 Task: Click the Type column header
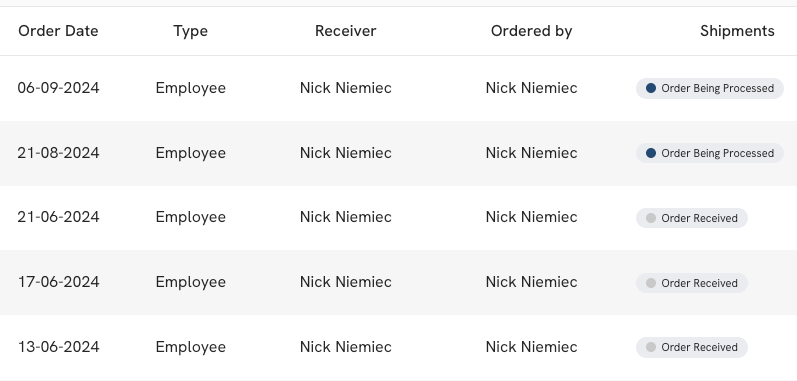pos(191,31)
